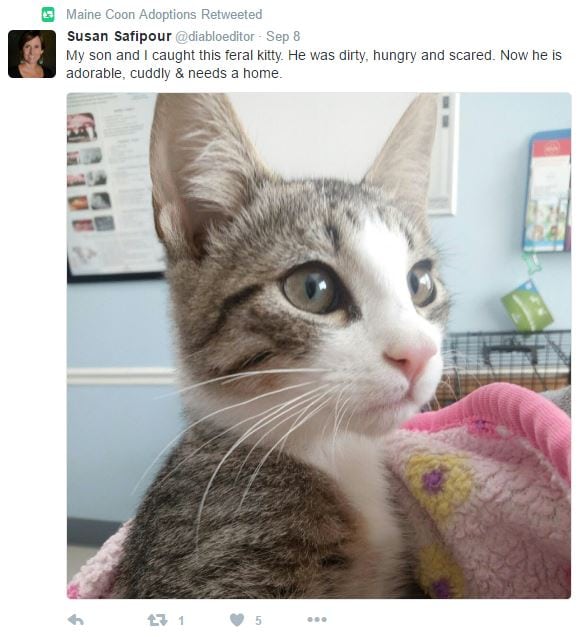The width and height of the screenshot is (583, 637).
Task: View the like count number 5
Action: pos(258,620)
